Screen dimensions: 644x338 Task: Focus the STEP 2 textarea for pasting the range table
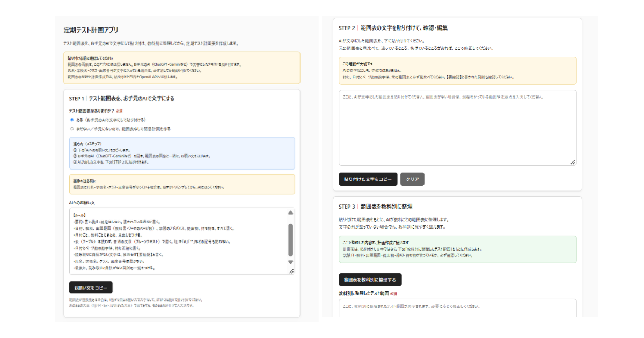(457, 128)
